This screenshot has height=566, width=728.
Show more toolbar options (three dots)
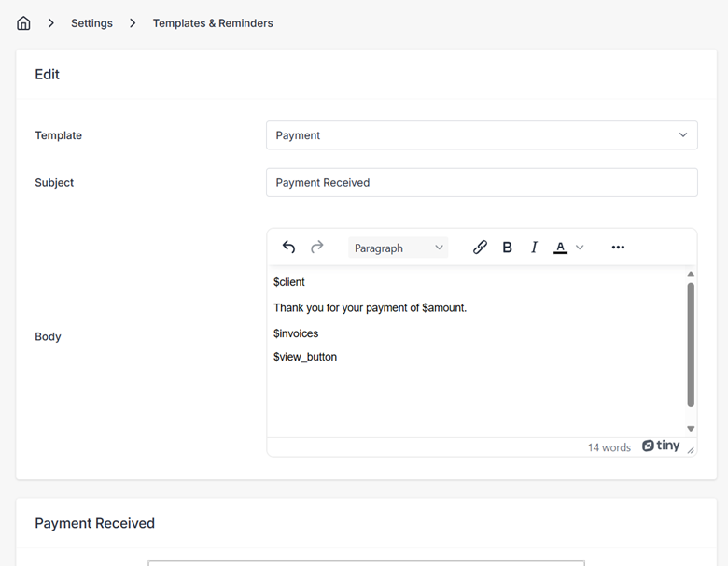[x=618, y=248]
